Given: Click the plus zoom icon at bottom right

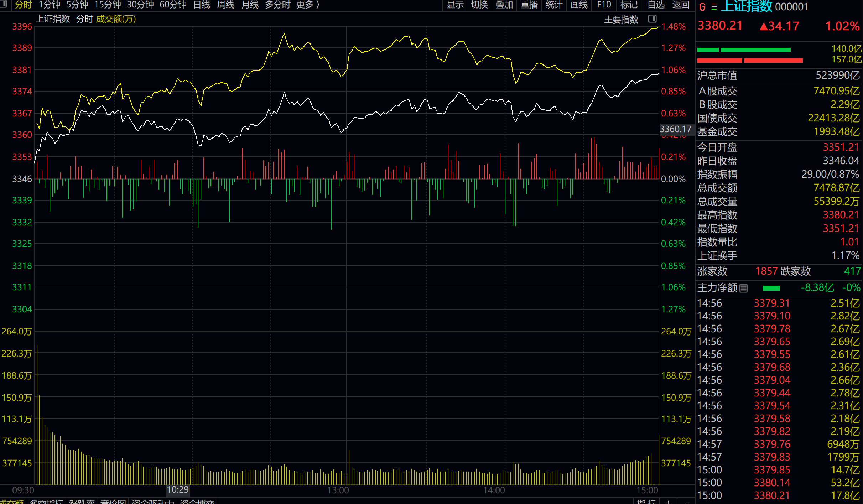Looking at the screenshot, I should (668, 502).
